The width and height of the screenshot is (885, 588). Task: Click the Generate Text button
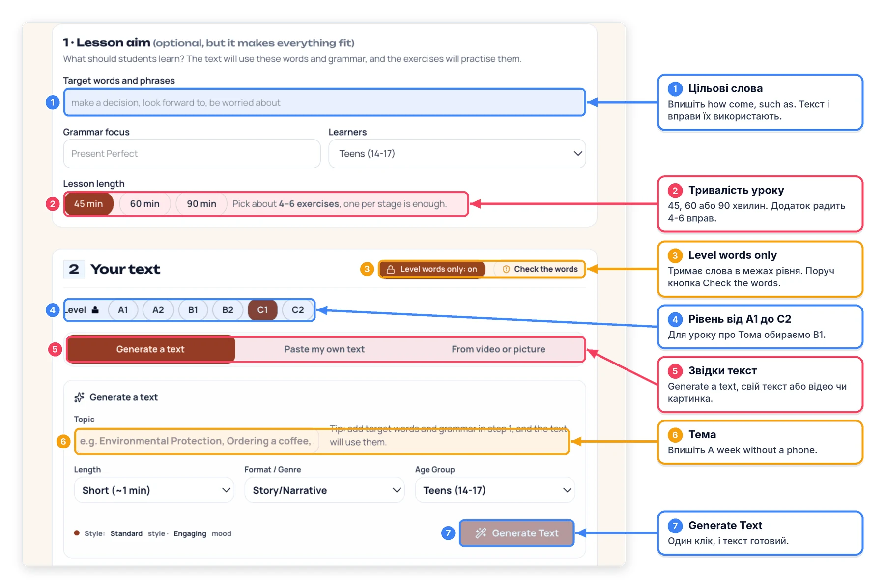pos(517,533)
